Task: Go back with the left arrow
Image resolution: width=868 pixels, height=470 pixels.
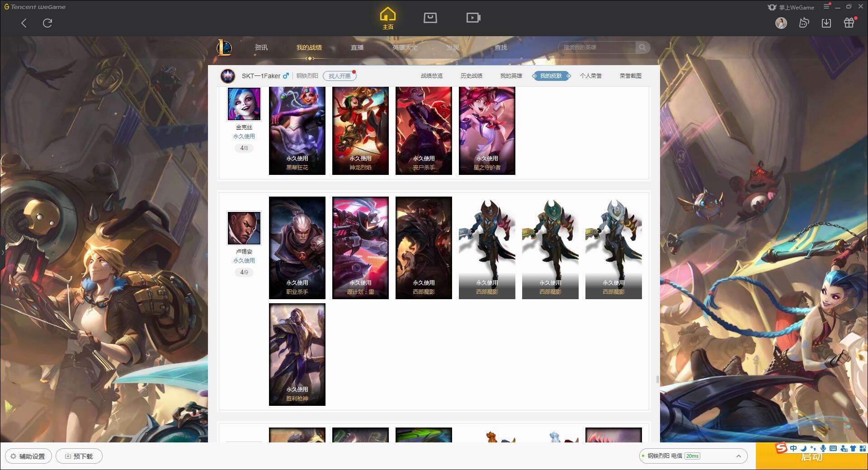Action: 24,23
